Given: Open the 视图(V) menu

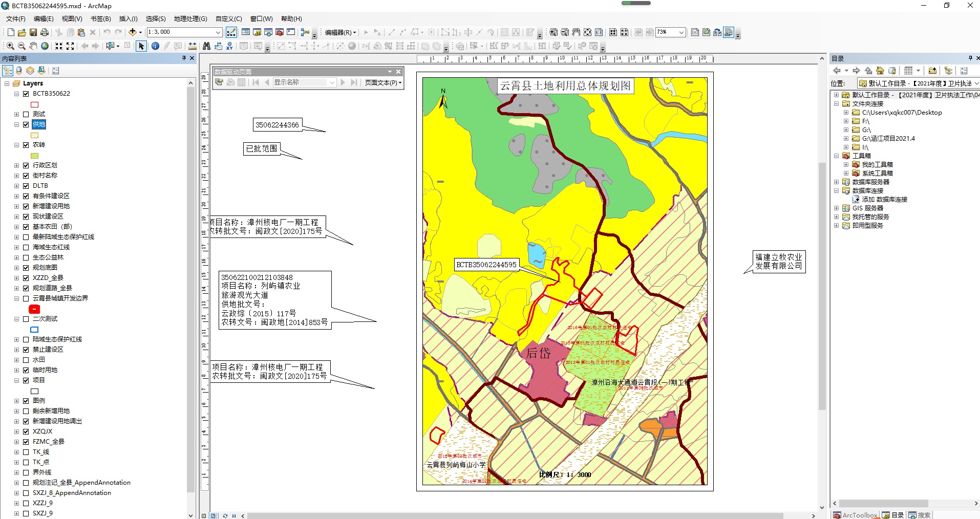Looking at the screenshot, I should pos(72,19).
